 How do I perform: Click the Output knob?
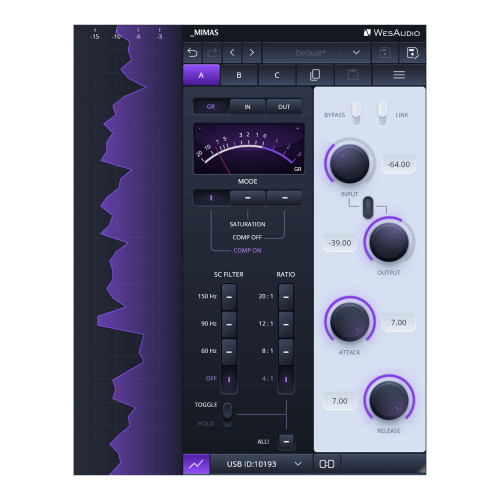pos(389,242)
